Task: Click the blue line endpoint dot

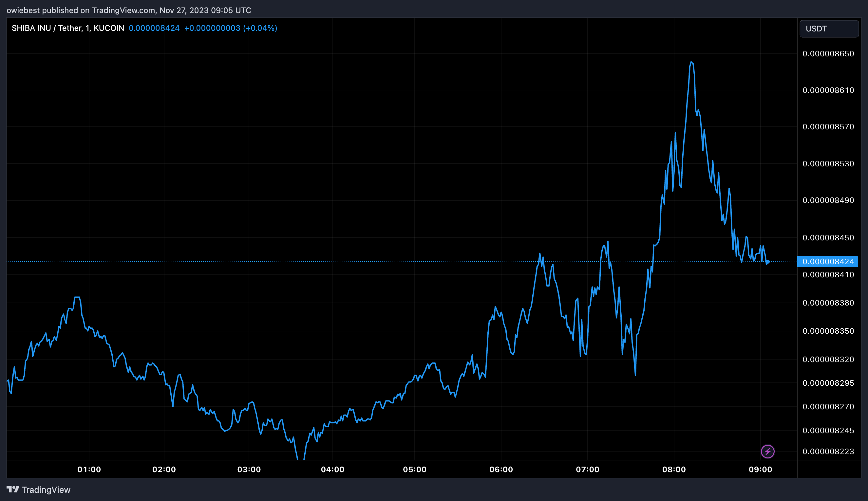Action: (x=767, y=262)
